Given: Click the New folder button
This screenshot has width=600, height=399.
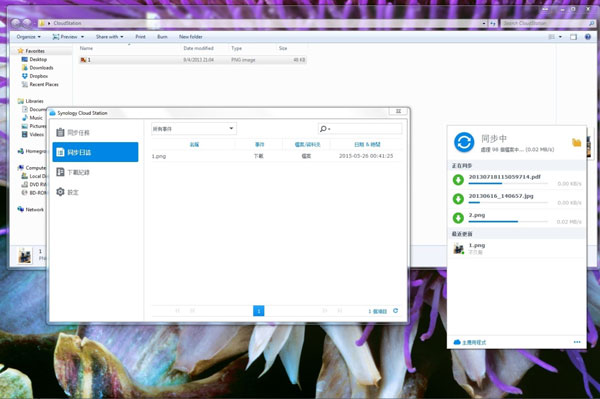Looking at the screenshot, I should click(x=191, y=37).
